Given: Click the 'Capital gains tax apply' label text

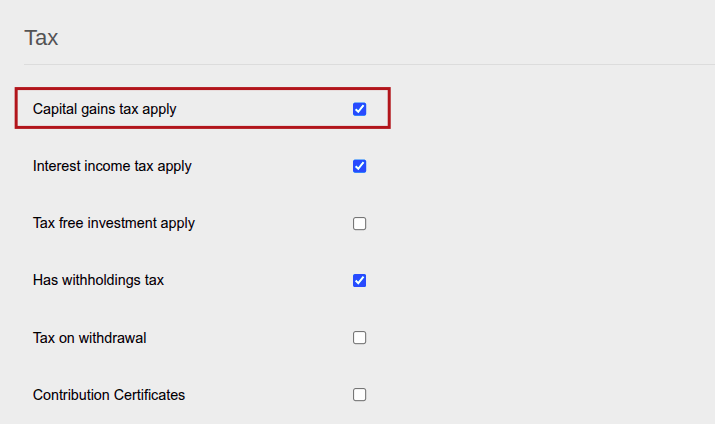Looking at the screenshot, I should (x=104, y=109).
